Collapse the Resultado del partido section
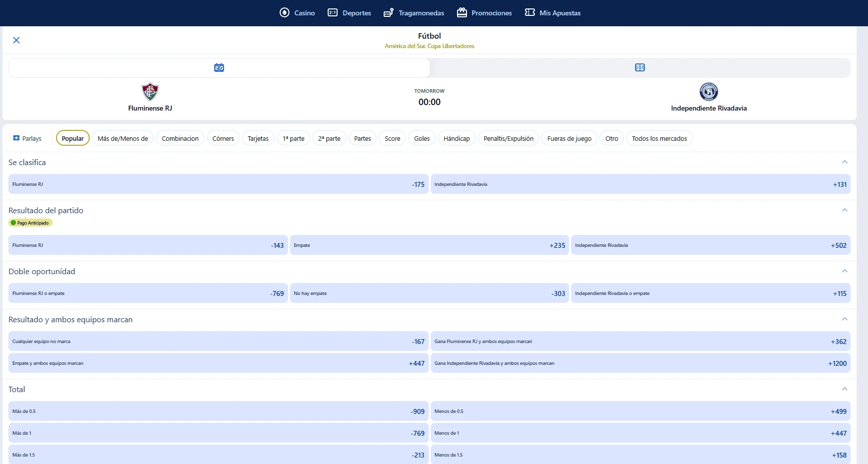Image resolution: width=868 pixels, height=464 pixels. coord(845,210)
